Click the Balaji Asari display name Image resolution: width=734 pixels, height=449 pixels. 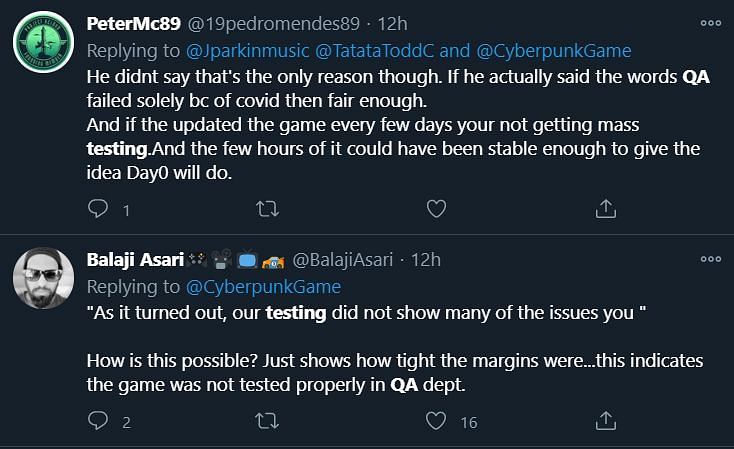[135, 259]
